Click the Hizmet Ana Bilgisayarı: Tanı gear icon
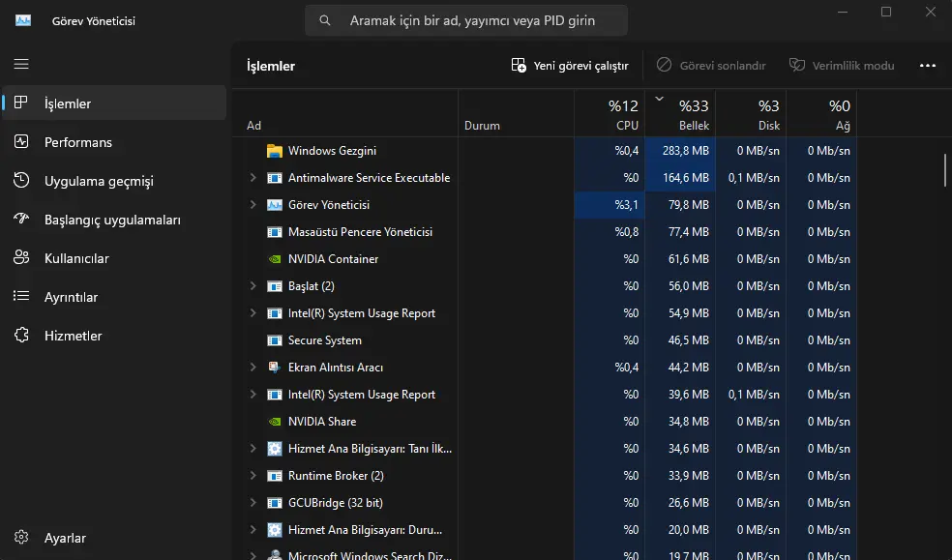Screen dimensions: 952x560 coord(275,449)
